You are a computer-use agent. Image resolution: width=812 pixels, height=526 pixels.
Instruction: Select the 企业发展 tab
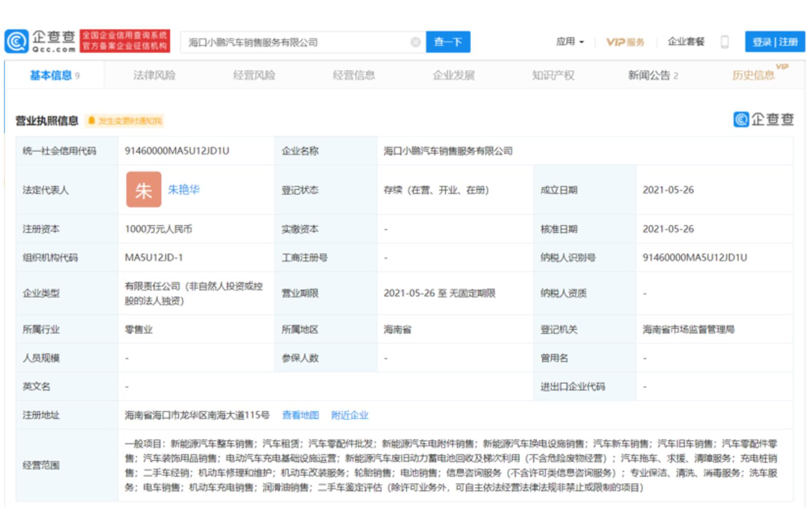453,75
